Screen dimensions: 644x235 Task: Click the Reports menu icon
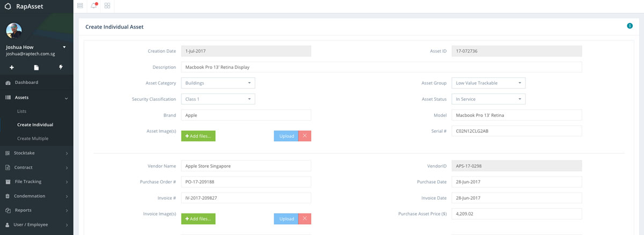pos(8,210)
